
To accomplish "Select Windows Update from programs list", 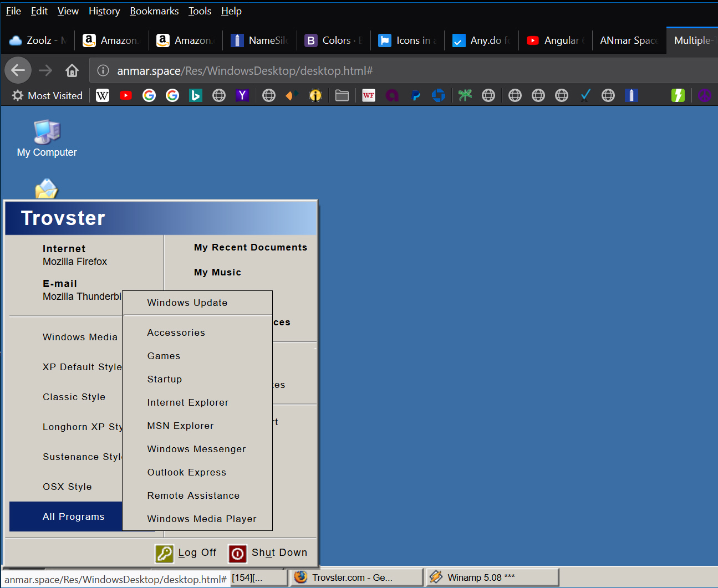I will (x=187, y=303).
